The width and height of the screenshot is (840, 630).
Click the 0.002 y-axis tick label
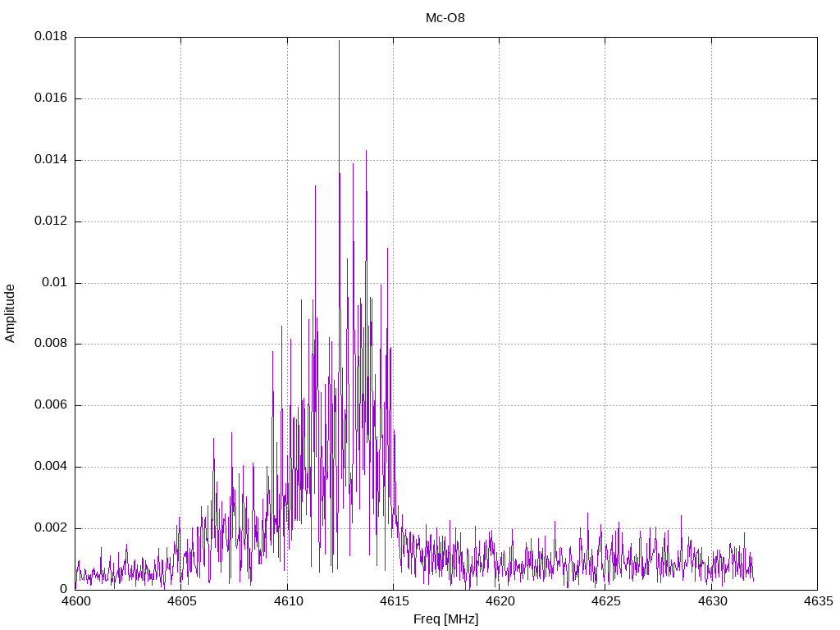pos(50,528)
